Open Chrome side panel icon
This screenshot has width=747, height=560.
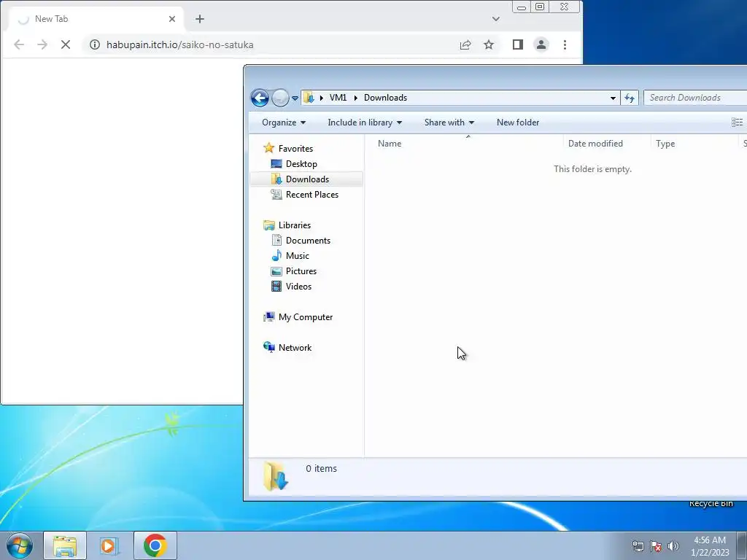[x=518, y=44]
